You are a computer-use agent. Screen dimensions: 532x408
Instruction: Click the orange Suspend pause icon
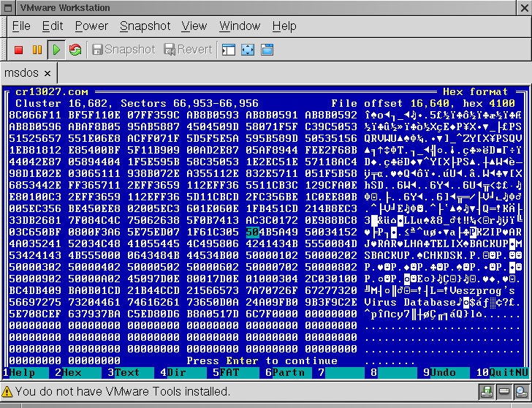click(37, 50)
